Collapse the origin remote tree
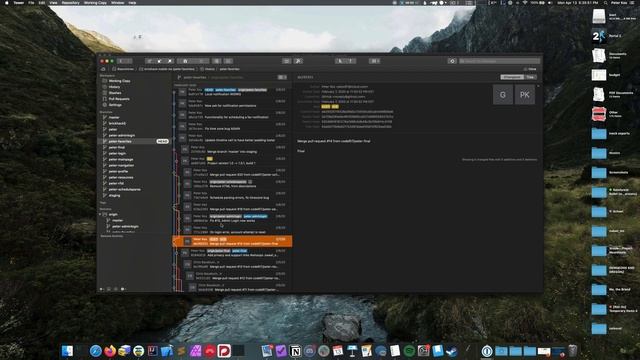This screenshot has width=640, height=360. pyautogui.click(x=100, y=214)
